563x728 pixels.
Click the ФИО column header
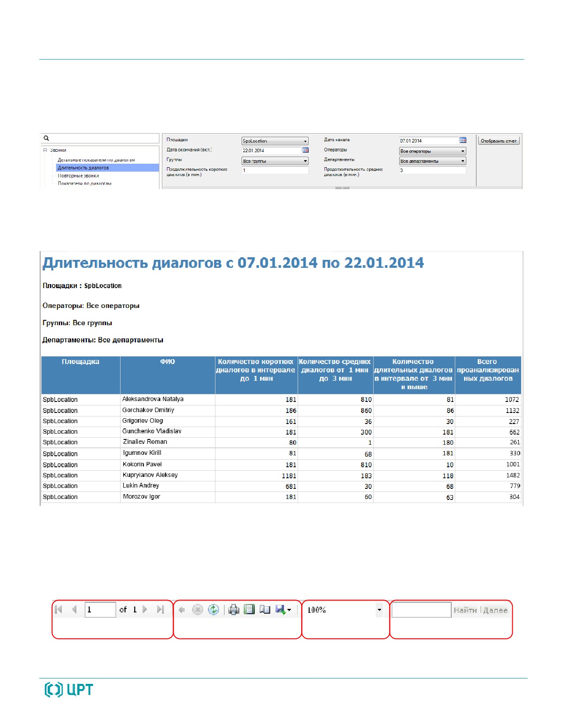coord(167,375)
